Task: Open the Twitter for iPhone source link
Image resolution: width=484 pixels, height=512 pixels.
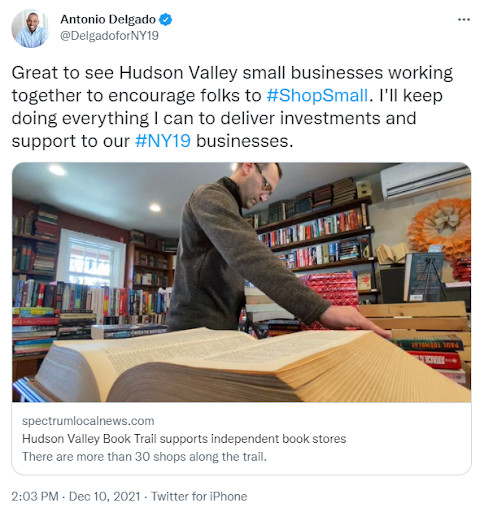Action: (x=199, y=496)
